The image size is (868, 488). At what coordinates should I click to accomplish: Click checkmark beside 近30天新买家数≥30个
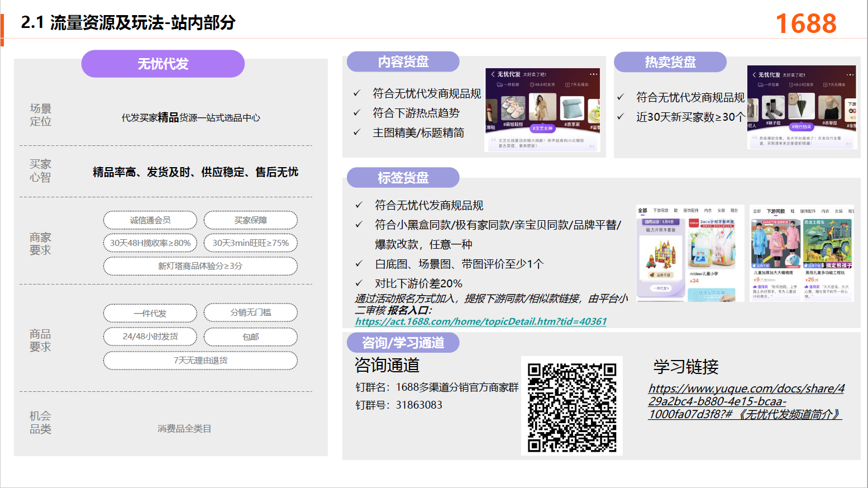pos(620,117)
